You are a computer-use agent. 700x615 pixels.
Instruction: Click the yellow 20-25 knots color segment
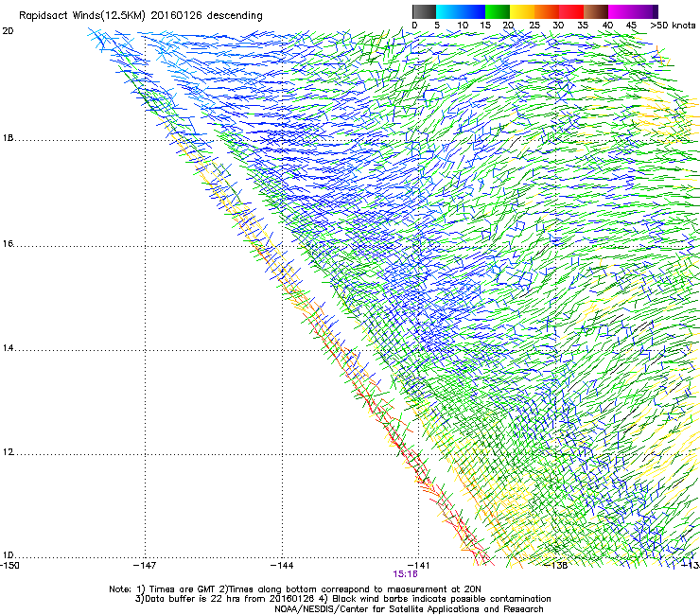coord(522,11)
